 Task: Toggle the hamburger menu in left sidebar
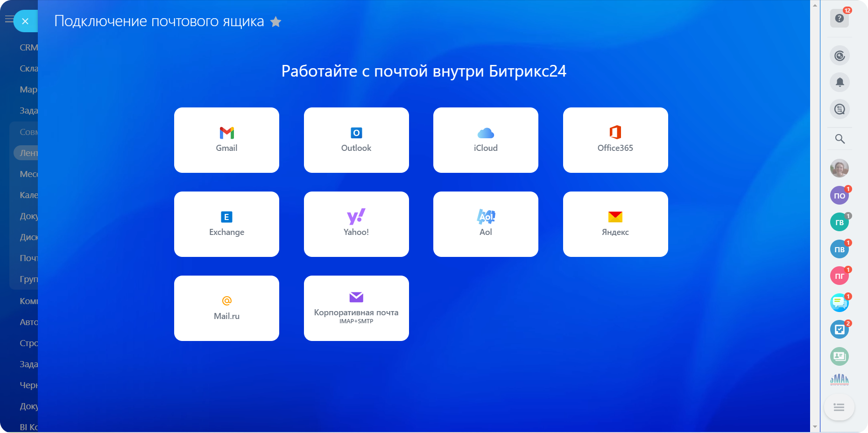(9, 19)
